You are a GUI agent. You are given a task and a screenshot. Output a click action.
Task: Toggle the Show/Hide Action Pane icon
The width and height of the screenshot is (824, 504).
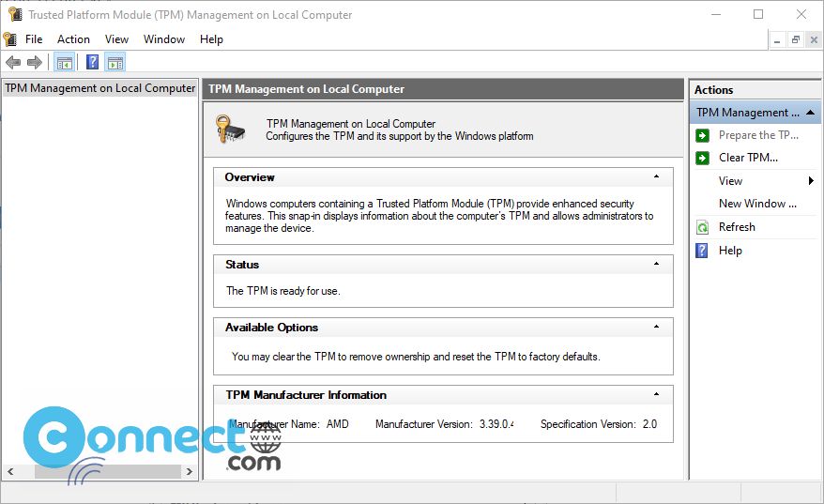click(115, 63)
